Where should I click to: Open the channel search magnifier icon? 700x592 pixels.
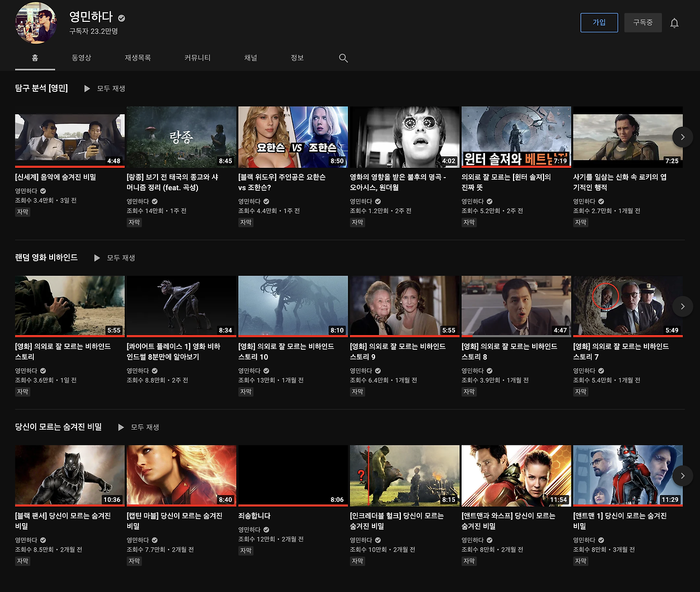click(x=343, y=58)
